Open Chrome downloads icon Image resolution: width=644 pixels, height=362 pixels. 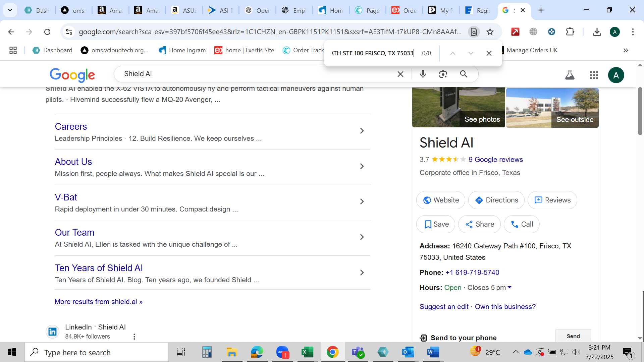tap(597, 32)
